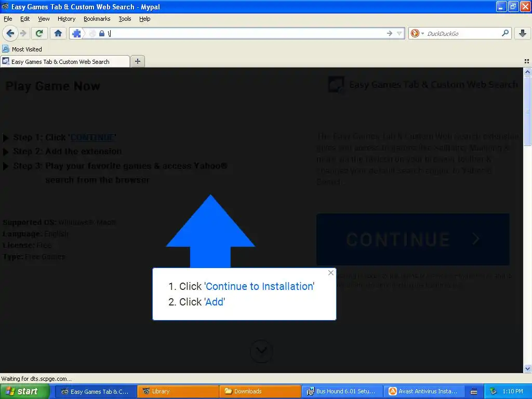
Task: Click the vertical scrollbar thumb
Action: tap(527, 111)
